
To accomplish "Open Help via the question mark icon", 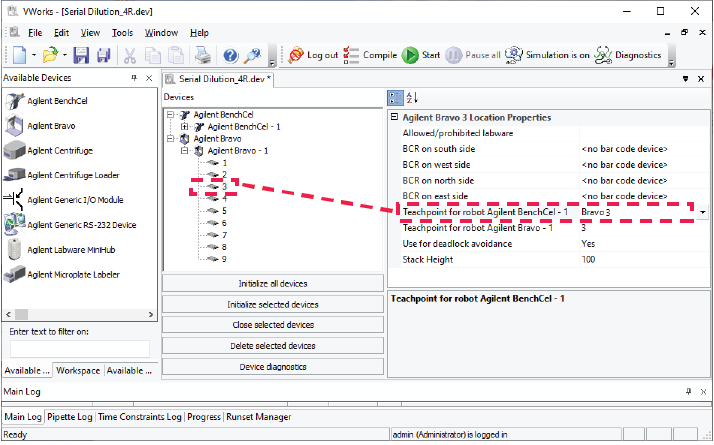I will pos(231,56).
